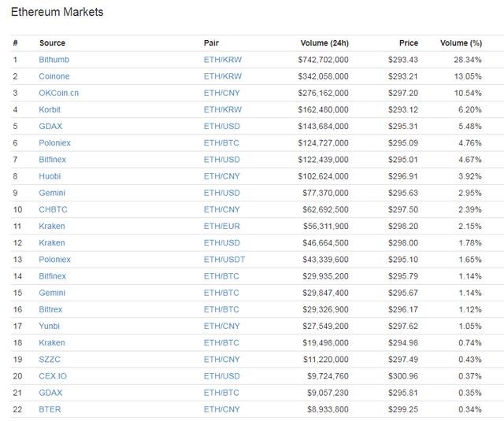Open the CEX.IO source link
This screenshot has height=421, width=504.
[x=53, y=376]
